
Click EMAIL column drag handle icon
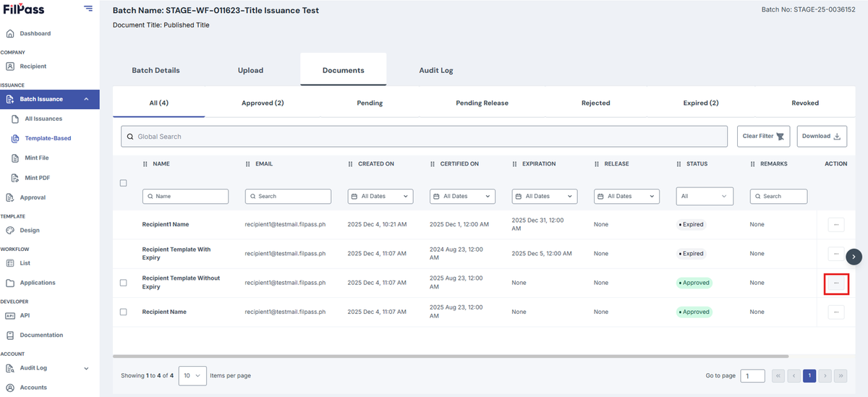pyautogui.click(x=248, y=164)
